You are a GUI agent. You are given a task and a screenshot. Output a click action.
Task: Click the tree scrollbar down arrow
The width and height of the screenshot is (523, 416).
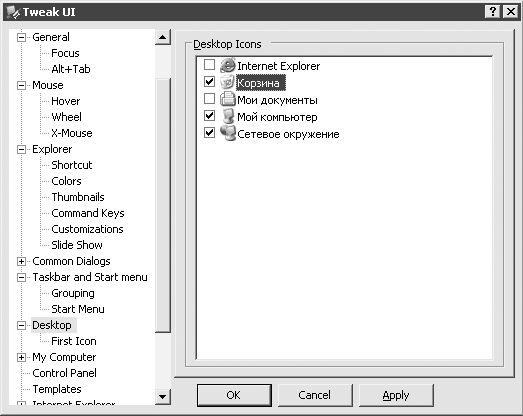pos(163,397)
